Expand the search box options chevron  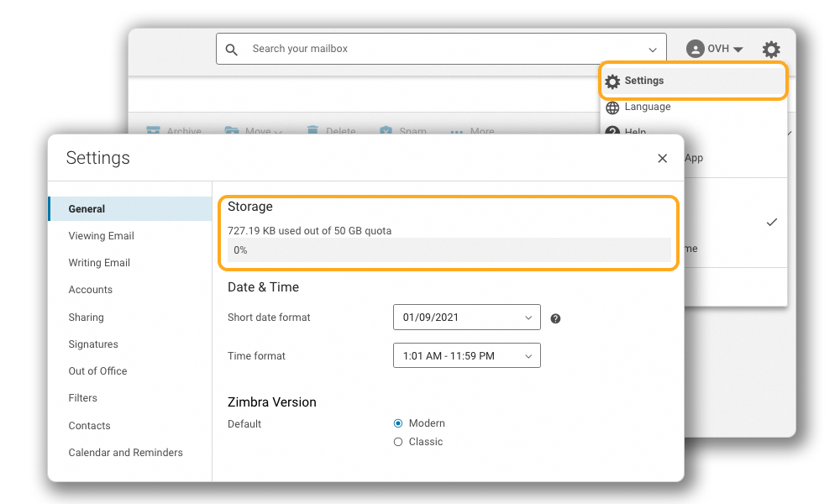coord(653,50)
